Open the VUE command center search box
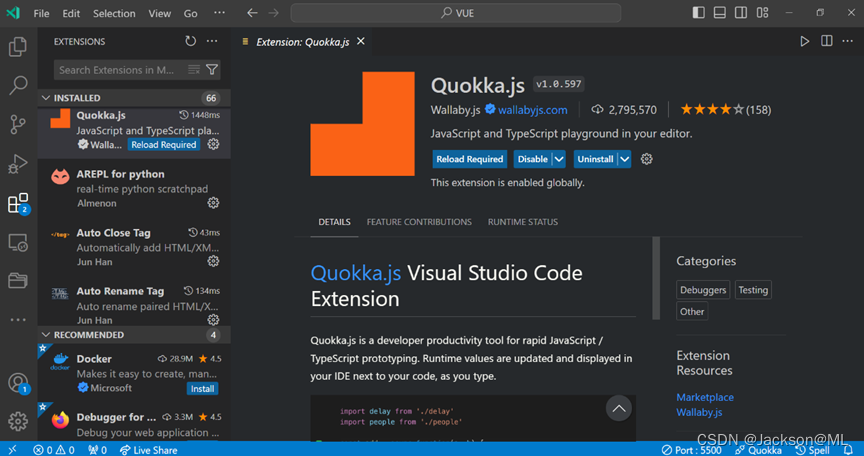Image resolution: width=864 pixels, height=456 pixels. 456,13
